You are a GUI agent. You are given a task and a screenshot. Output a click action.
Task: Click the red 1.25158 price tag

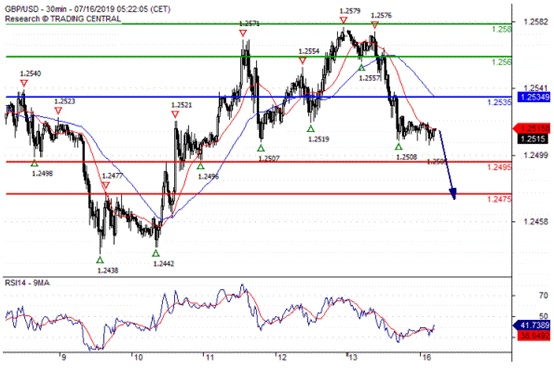[x=532, y=128]
